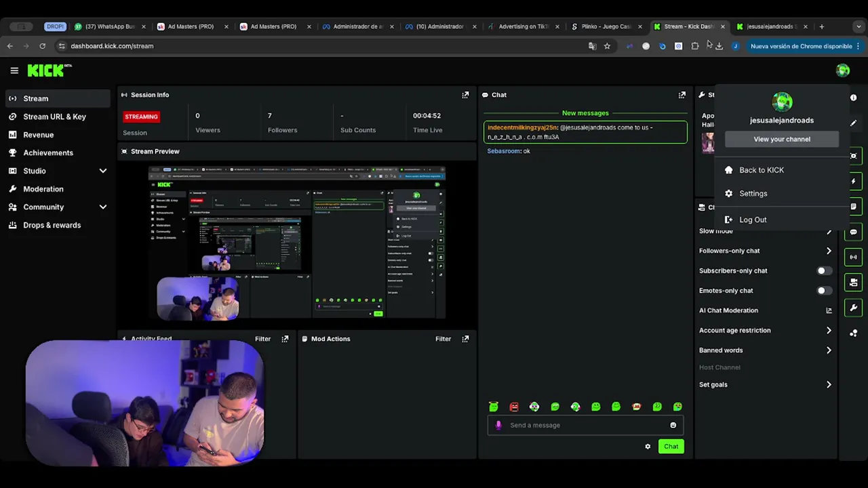Click username indecentmilkingzyaj25n in chat
Viewport: 868px width, 488px height.
coord(522,127)
